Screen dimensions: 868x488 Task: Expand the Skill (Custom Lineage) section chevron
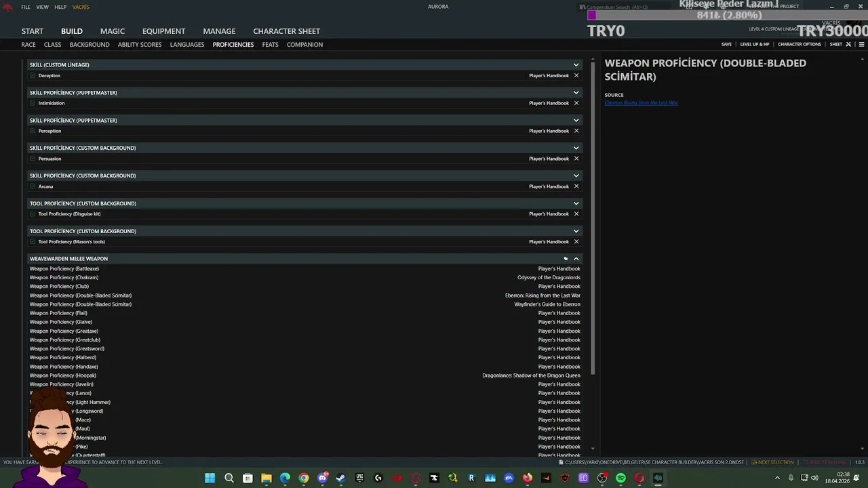[x=576, y=64]
